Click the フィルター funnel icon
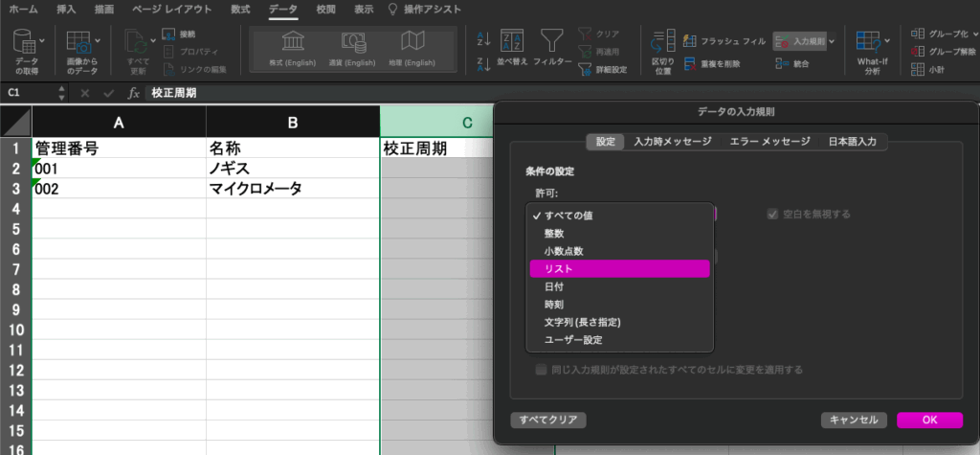Image resolution: width=980 pixels, height=455 pixels. pos(551,41)
